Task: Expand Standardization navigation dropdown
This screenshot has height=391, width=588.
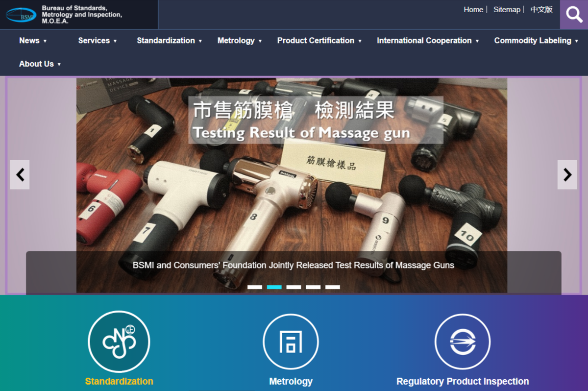Action: point(170,41)
